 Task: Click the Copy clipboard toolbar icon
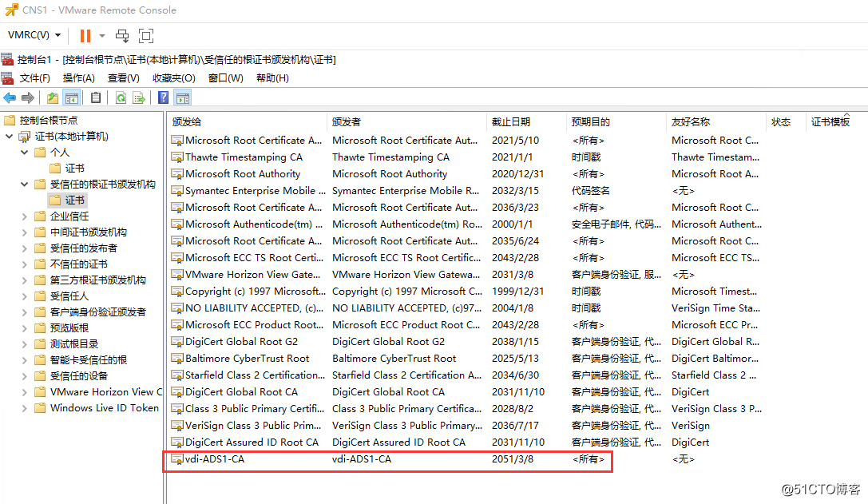96,98
